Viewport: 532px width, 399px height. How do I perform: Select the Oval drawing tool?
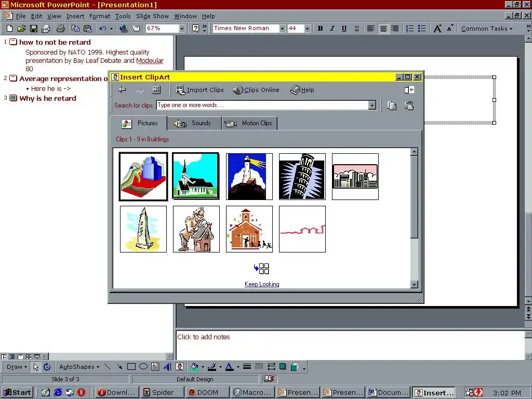tap(143, 367)
